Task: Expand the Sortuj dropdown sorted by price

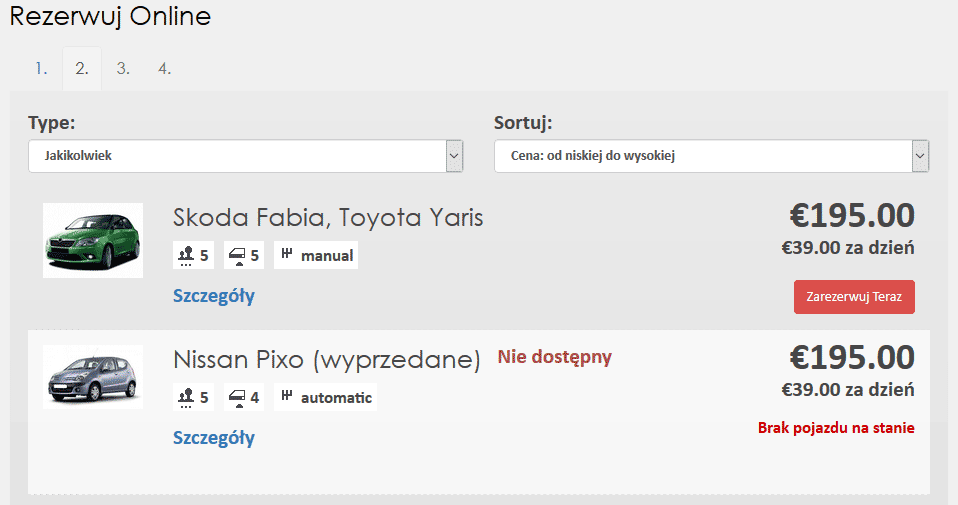Action: [711, 156]
